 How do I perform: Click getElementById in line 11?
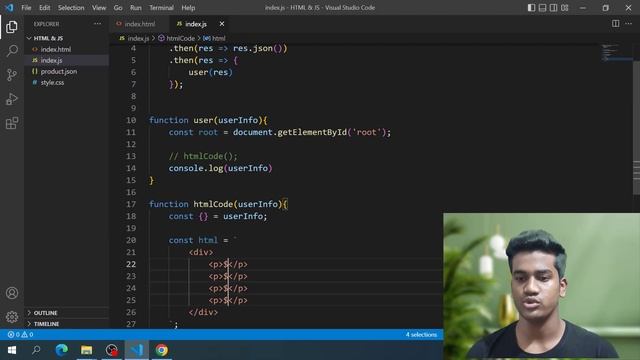tap(312, 132)
